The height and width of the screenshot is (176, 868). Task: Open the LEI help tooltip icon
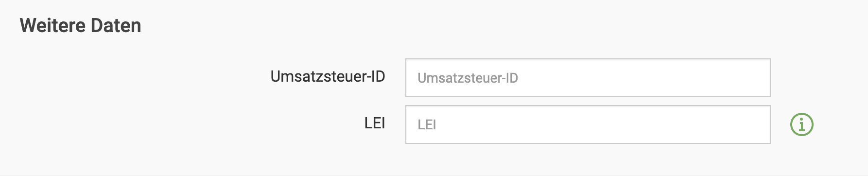pyautogui.click(x=802, y=124)
